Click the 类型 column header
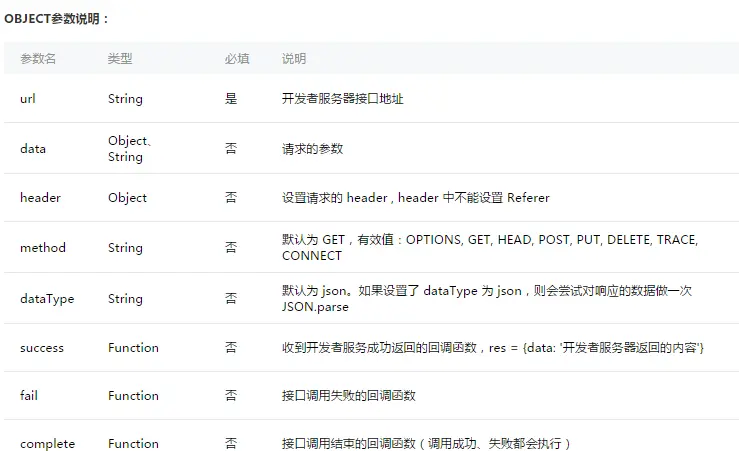 click(120, 58)
